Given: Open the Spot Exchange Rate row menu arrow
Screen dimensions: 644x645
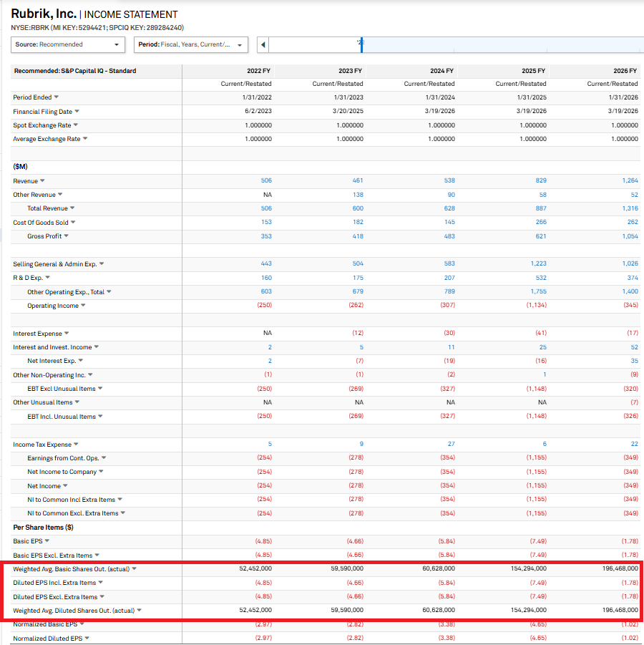Looking at the screenshot, I should [x=76, y=125].
